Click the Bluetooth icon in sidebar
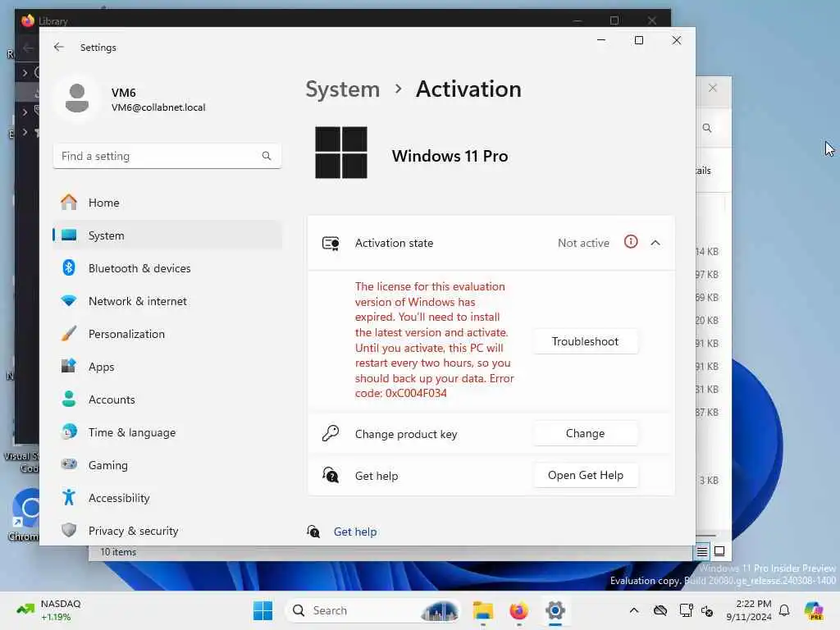Screen dimensions: 840x630 click(x=69, y=267)
